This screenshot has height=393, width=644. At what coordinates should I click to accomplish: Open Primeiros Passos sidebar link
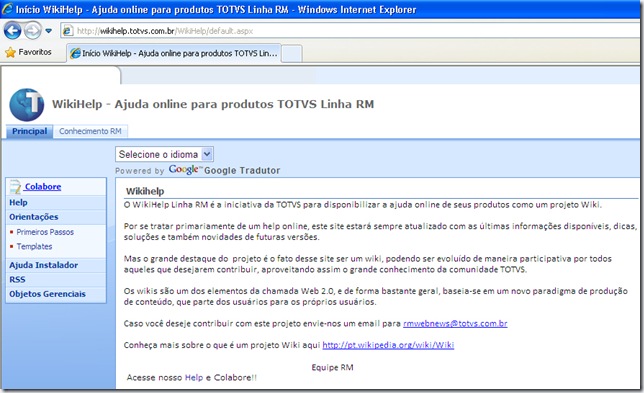click(x=45, y=232)
